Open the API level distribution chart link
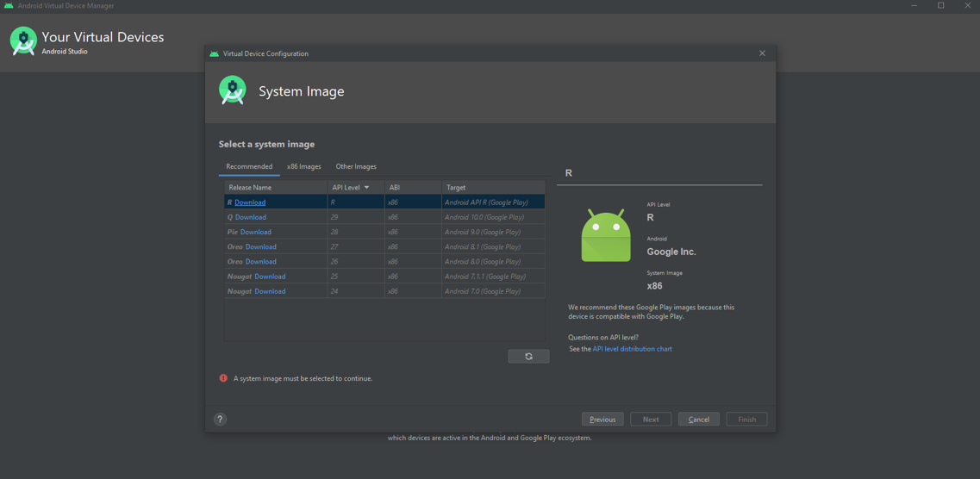The image size is (980, 479). coord(633,349)
